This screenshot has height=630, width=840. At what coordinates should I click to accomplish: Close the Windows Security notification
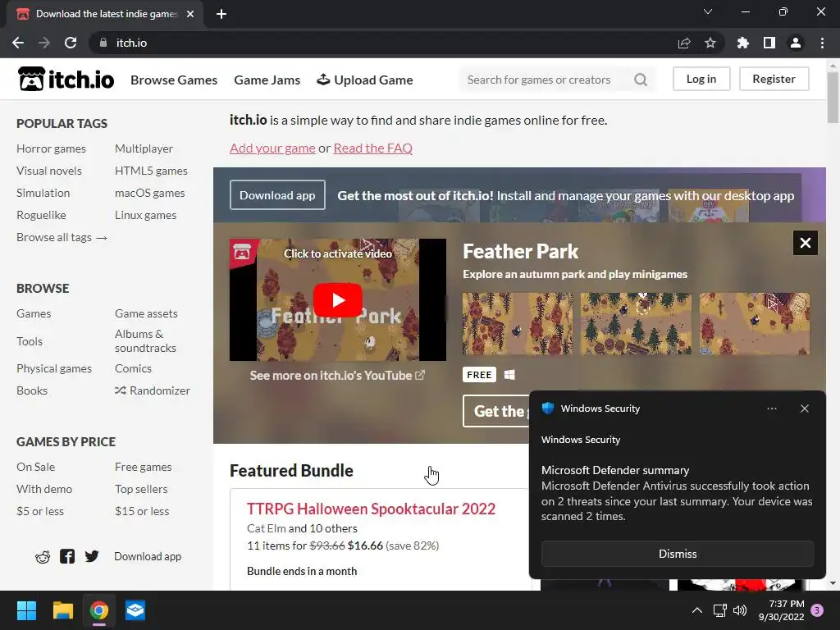pos(805,409)
